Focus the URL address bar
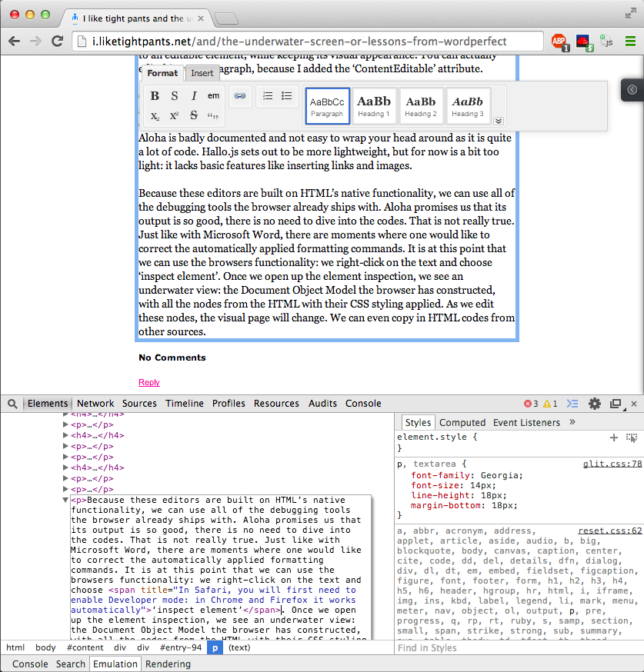The width and height of the screenshot is (644, 672). 308,42
